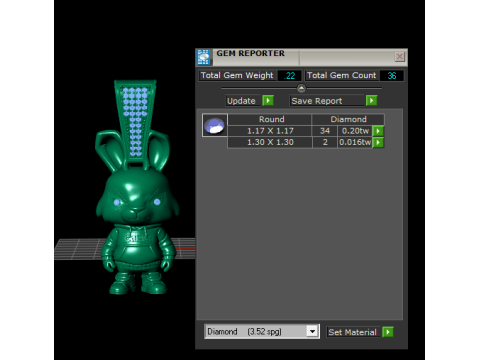The width and height of the screenshot is (480, 360).
Task: Click the 0.20tw weight cell
Action: coord(355,131)
